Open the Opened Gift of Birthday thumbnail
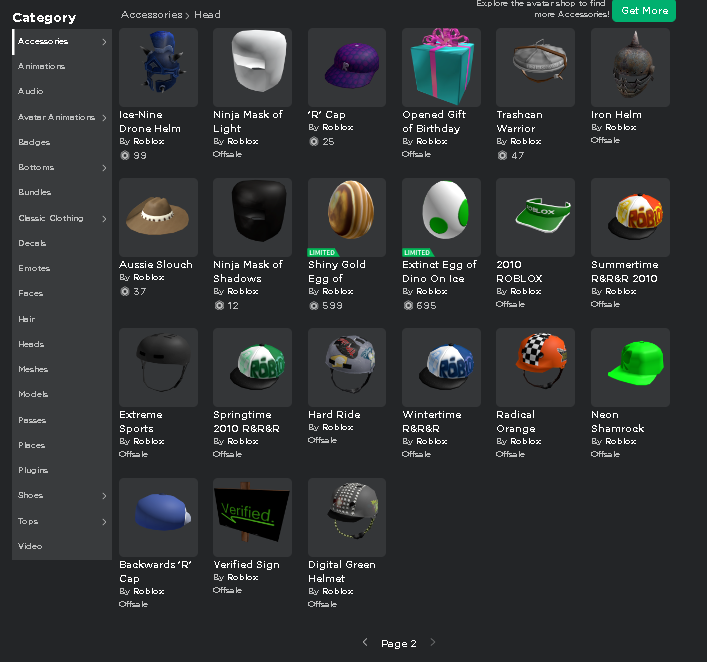 click(x=441, y=68)
